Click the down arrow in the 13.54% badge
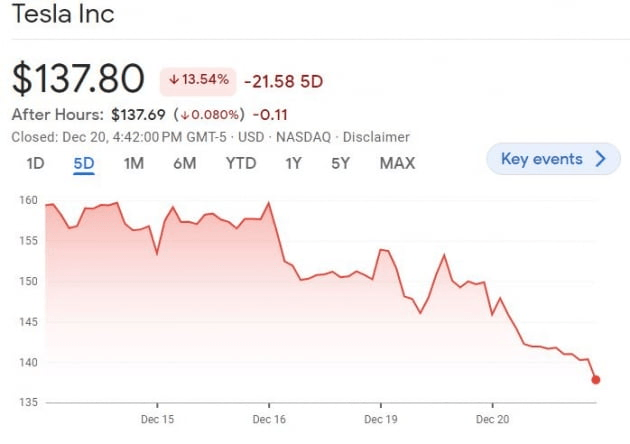Image resolution: width=630 pixels, height=444 pixels. [173, 79]
